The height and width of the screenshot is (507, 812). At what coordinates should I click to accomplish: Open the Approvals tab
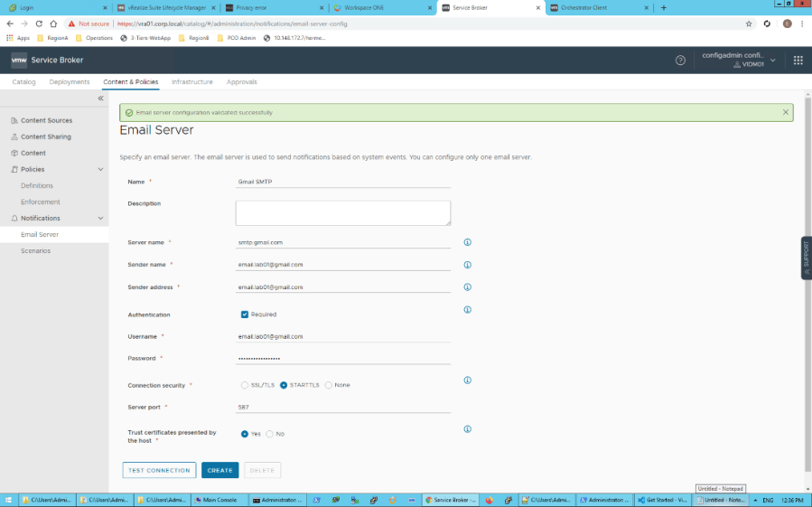[x=241, y=82]
